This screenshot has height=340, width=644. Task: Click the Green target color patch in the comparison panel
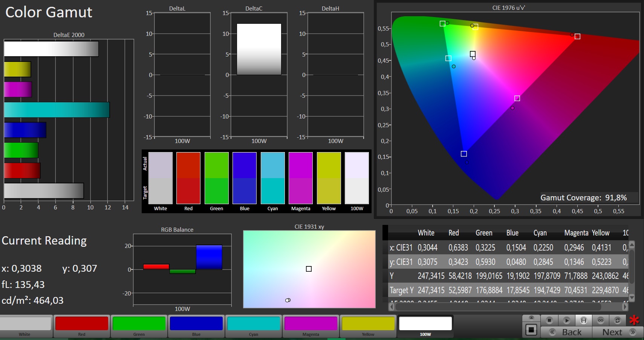tap(217, 191)
